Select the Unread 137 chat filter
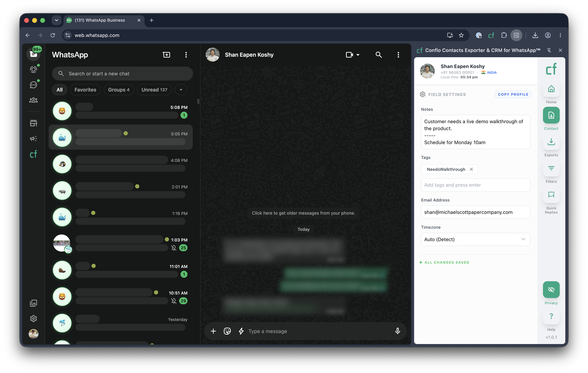Viewport: 588px width, 373px height. [x=154, y=90]
